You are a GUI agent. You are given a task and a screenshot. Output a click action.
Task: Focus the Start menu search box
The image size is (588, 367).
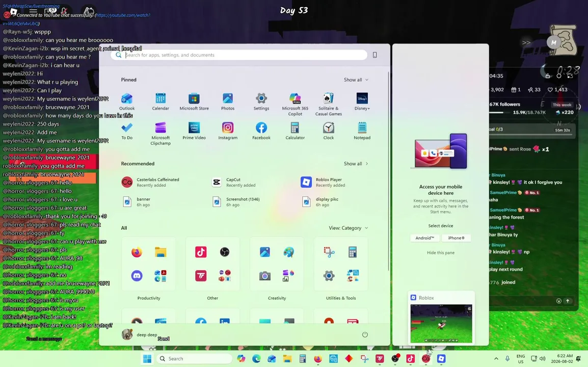239,55
